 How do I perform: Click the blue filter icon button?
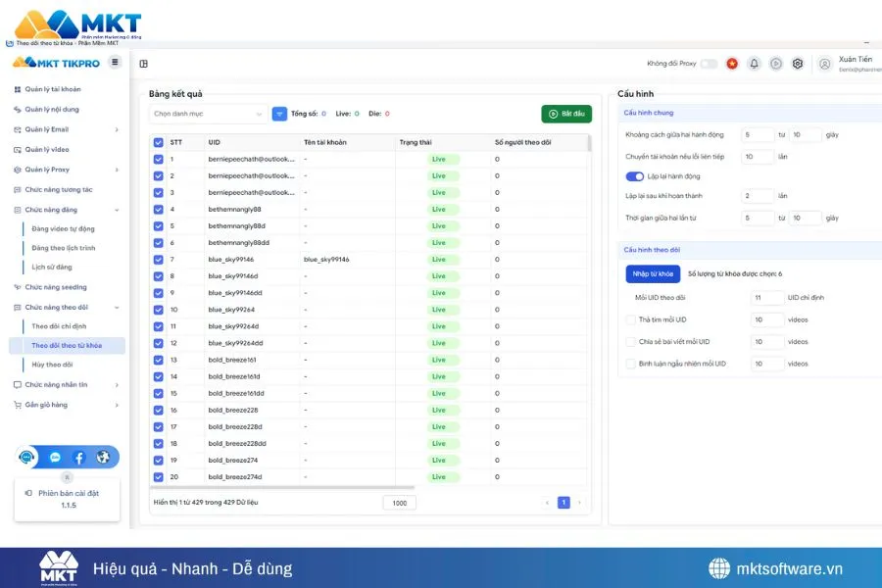(x=279, y=114)
